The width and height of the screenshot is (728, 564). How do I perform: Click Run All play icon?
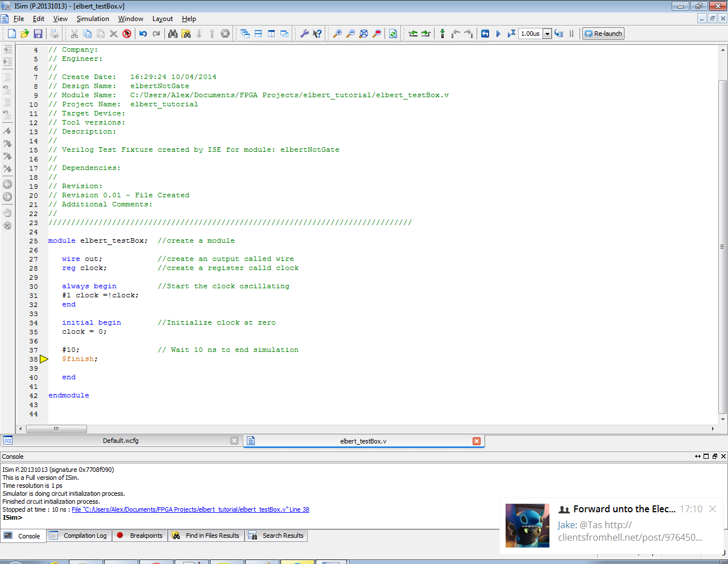click(498, 34)
